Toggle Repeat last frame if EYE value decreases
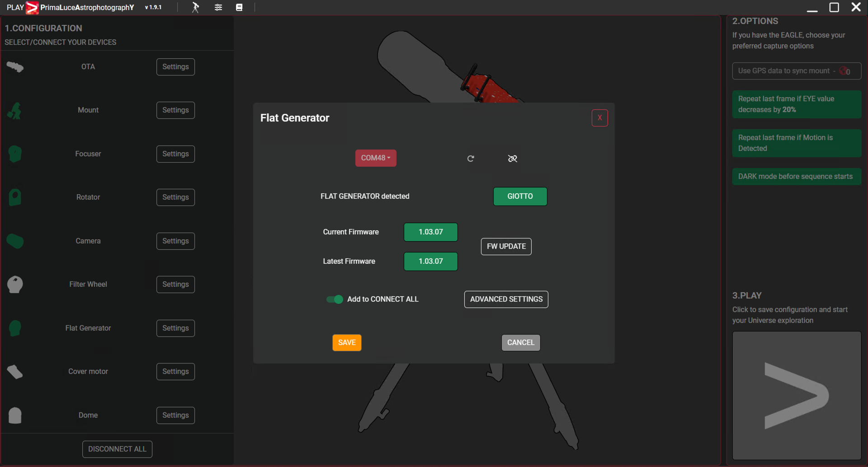Image resolution: width=868 pixels, height=467 pixels. tap(797, 104)
